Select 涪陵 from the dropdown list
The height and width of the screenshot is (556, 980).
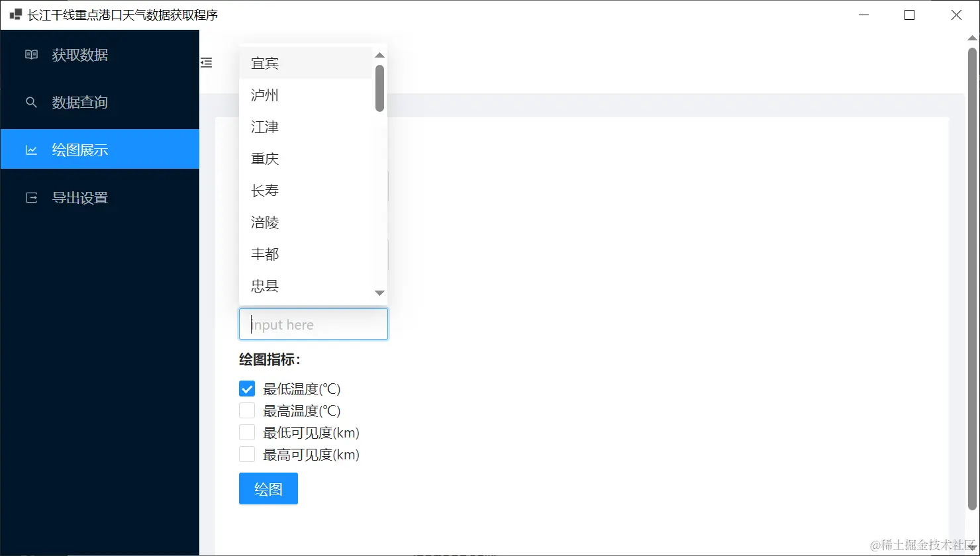point(306,222)
